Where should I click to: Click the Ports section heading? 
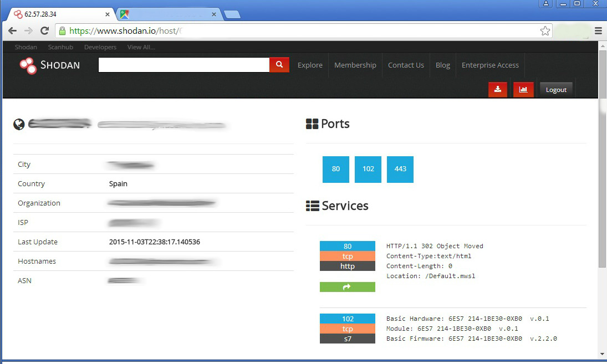pos(328,124)
